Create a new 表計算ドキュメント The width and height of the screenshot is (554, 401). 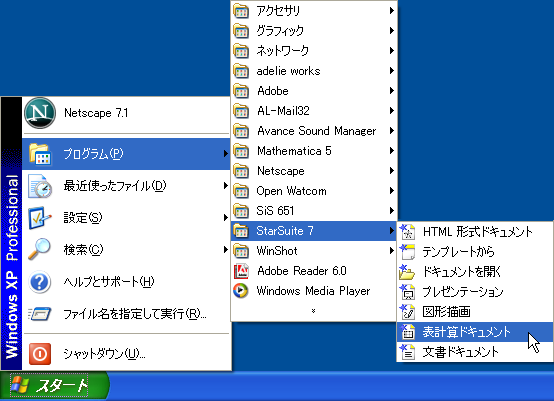475,332
